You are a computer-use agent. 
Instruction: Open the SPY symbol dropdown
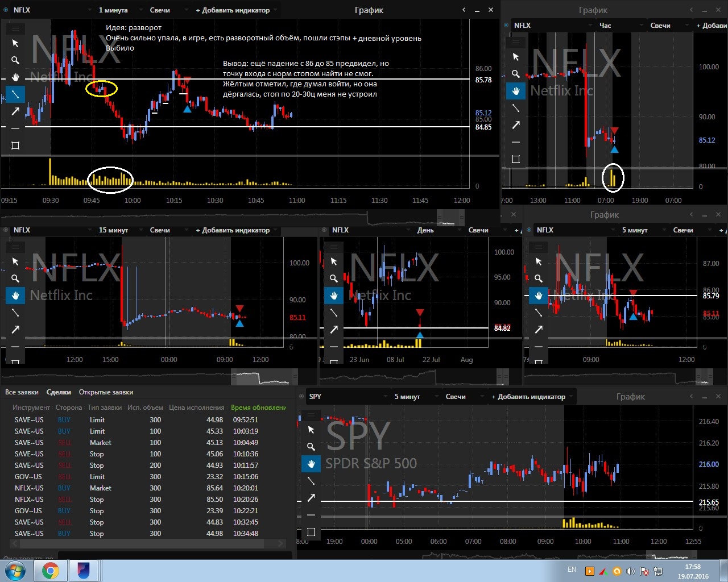pyautogui.click(x=348, y=397)
